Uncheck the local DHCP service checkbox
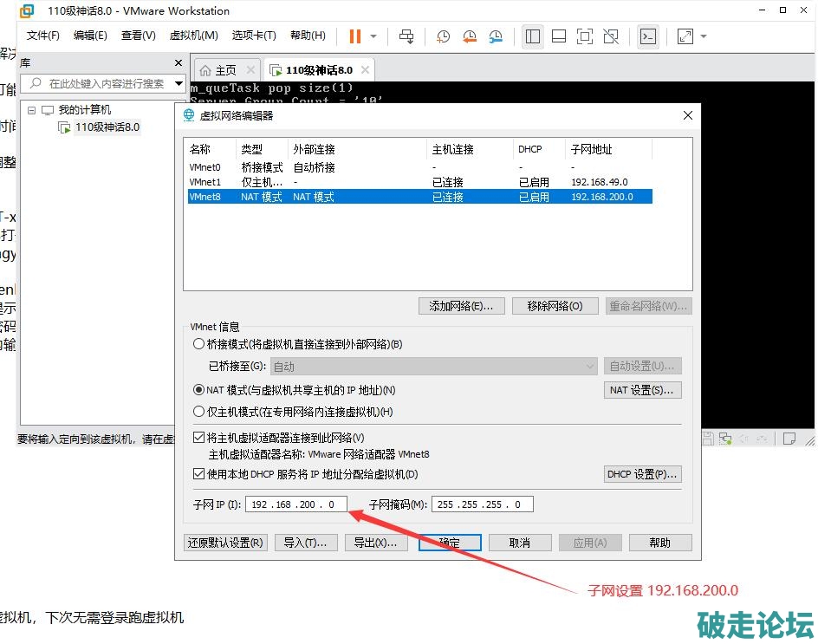831x644 pixels. pos(199,474)
